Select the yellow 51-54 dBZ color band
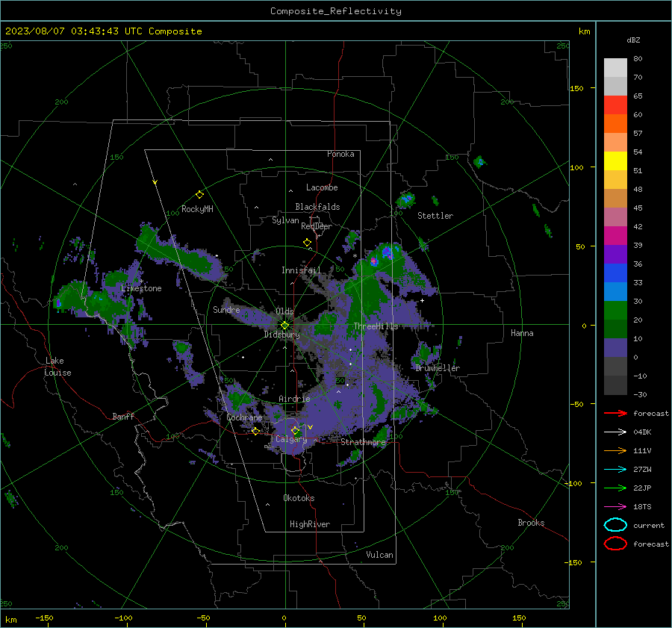This screenshot has width=672, height=628. coord(615,161)
